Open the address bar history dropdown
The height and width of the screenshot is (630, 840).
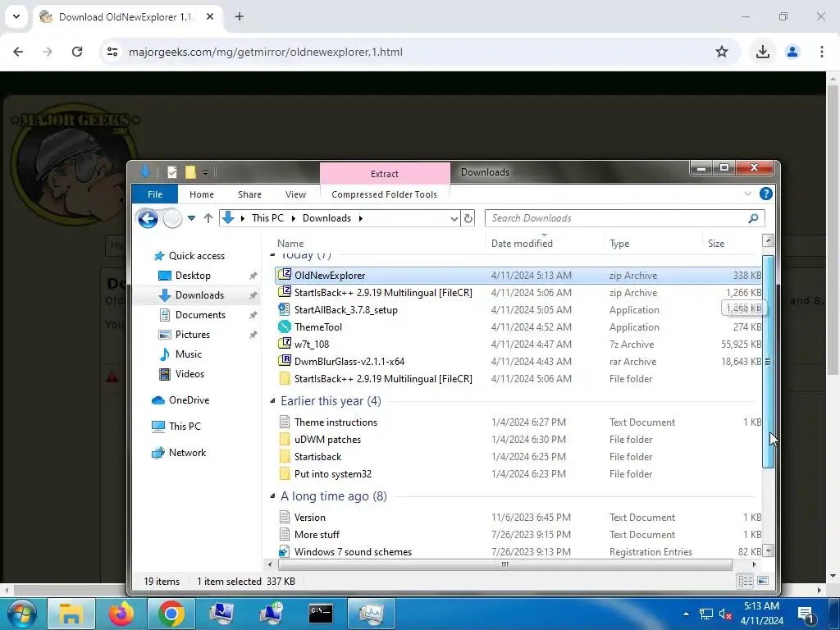(454, 218)
